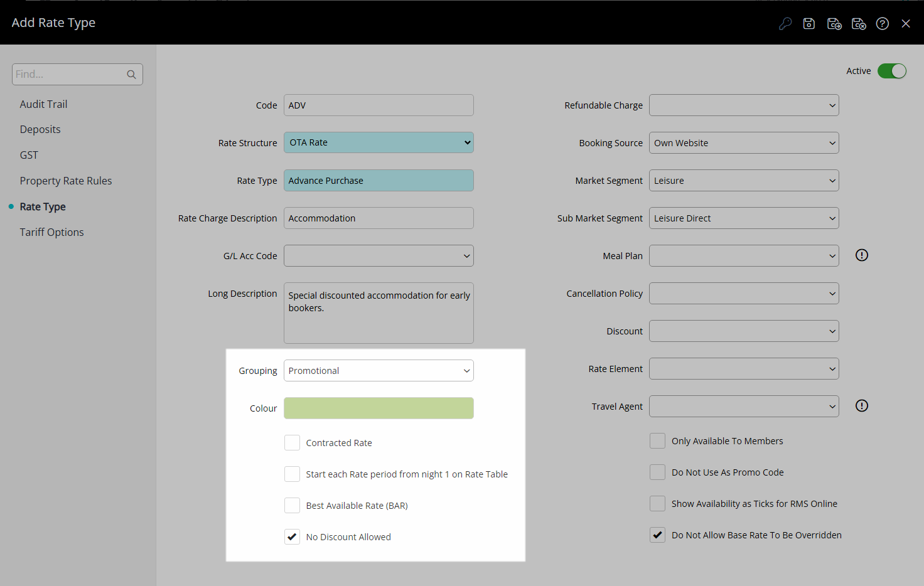Click the Code input field
This screenshot has width=924, height=586.
(x=379, y=105)
